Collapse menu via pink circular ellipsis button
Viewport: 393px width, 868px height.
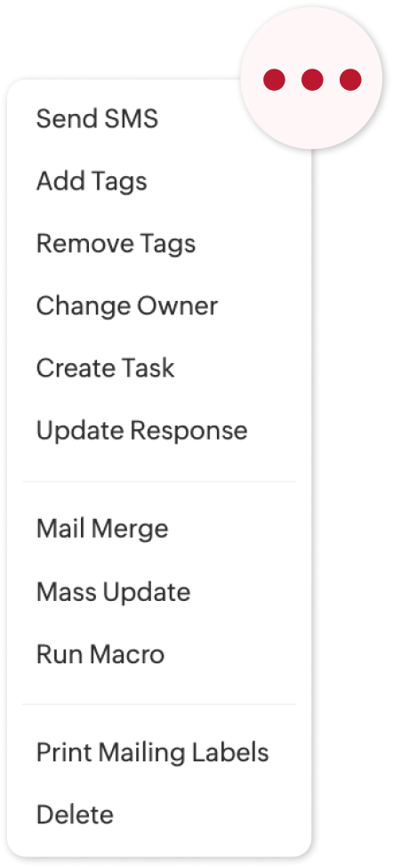[312, 78]
